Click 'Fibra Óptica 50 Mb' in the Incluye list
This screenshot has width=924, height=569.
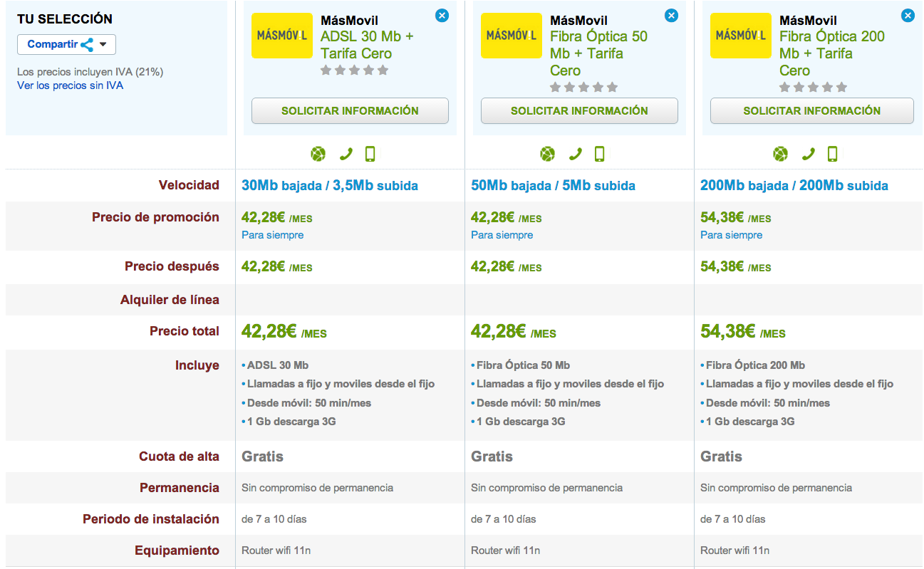click(524, 365)
